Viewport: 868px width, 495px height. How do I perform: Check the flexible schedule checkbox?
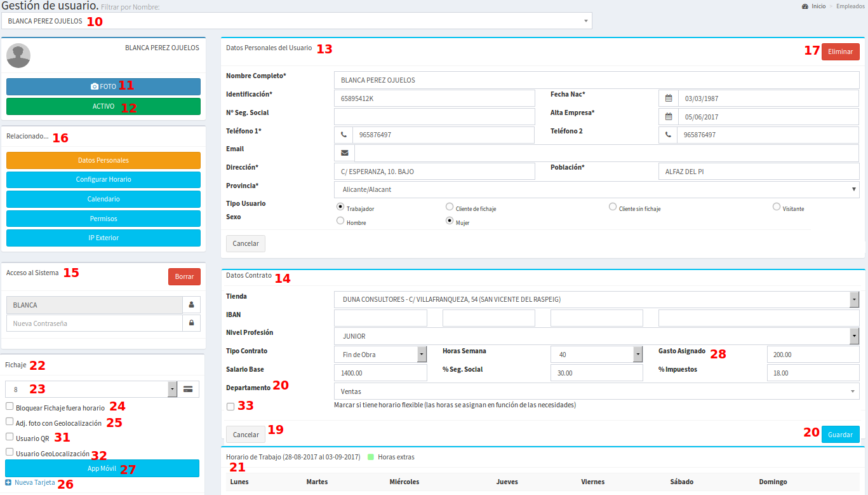230,407
